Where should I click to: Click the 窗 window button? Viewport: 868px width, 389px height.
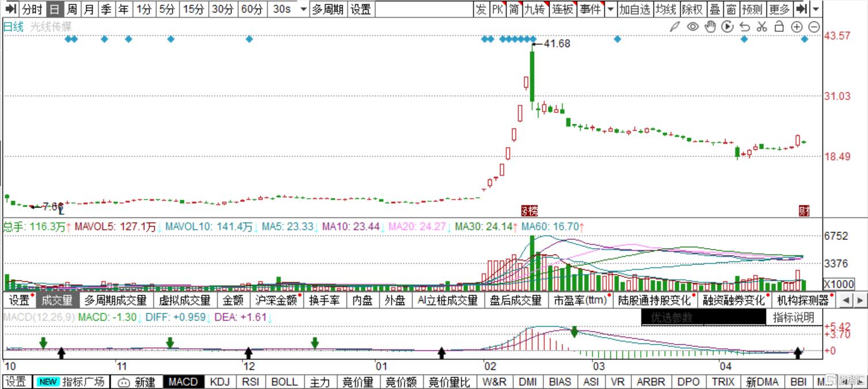[x=731, y=9]
